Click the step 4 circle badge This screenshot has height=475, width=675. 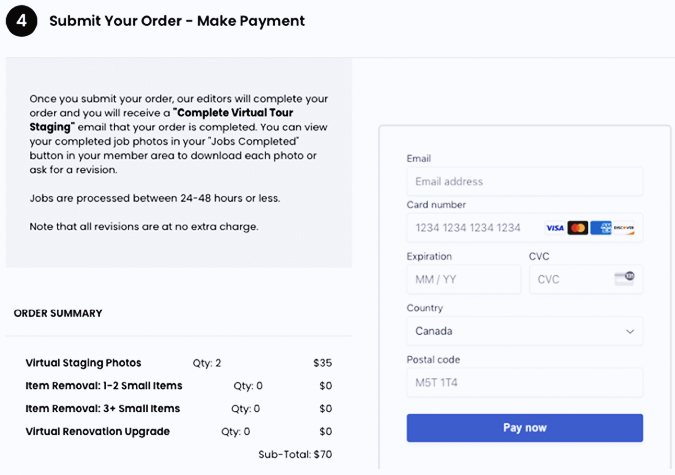22,21
